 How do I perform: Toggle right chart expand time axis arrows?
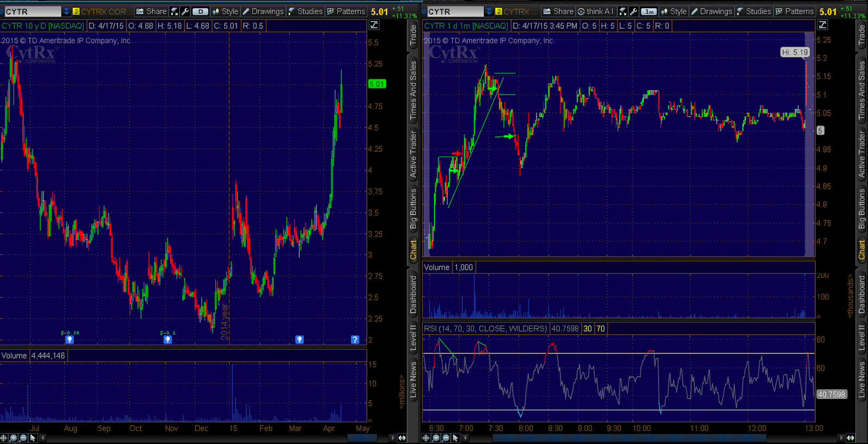(851, 438)
